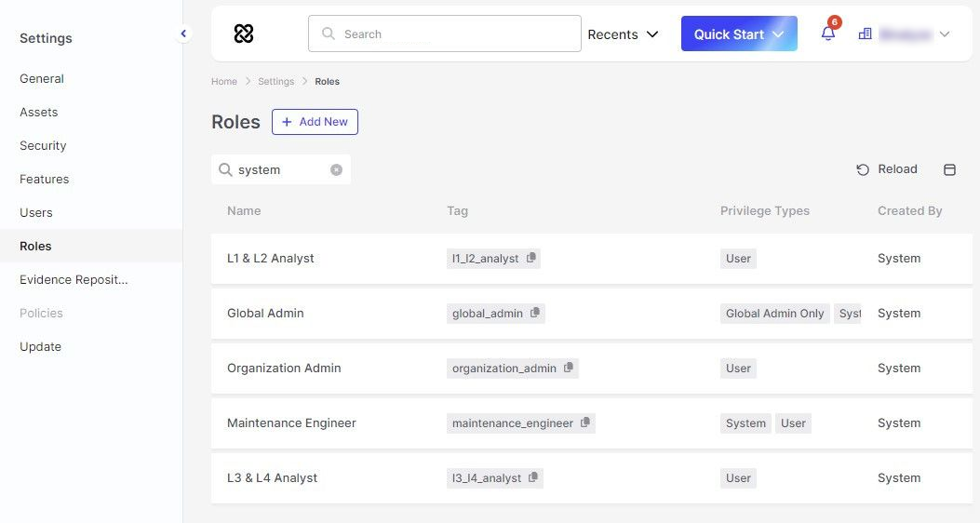
Task: Copy the l1_l2_analyst tag
Action: click(531, 258)
